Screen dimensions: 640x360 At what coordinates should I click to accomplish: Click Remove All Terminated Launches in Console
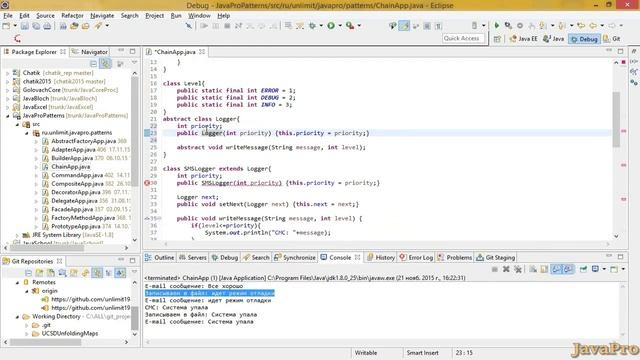click(518, 269)
